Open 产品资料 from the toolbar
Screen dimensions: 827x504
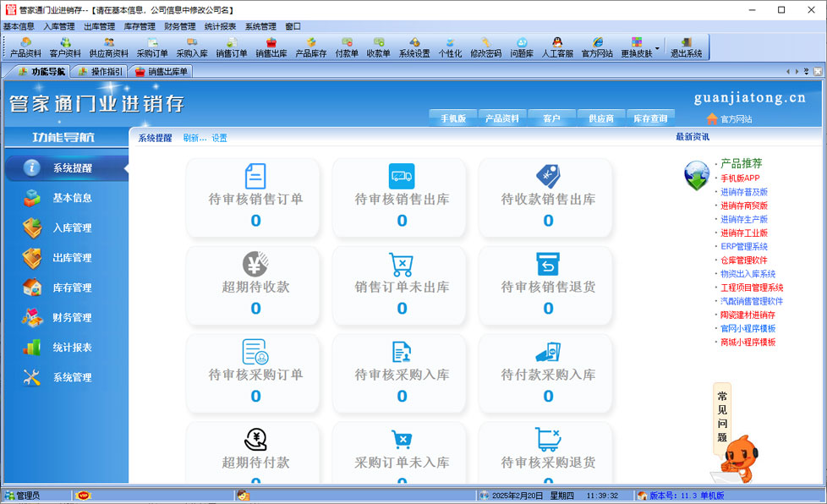pyautogui.click(x=25, y=47)
